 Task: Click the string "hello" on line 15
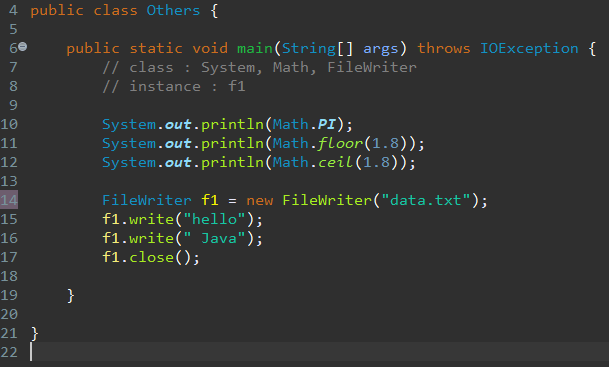tap(214, 219)
